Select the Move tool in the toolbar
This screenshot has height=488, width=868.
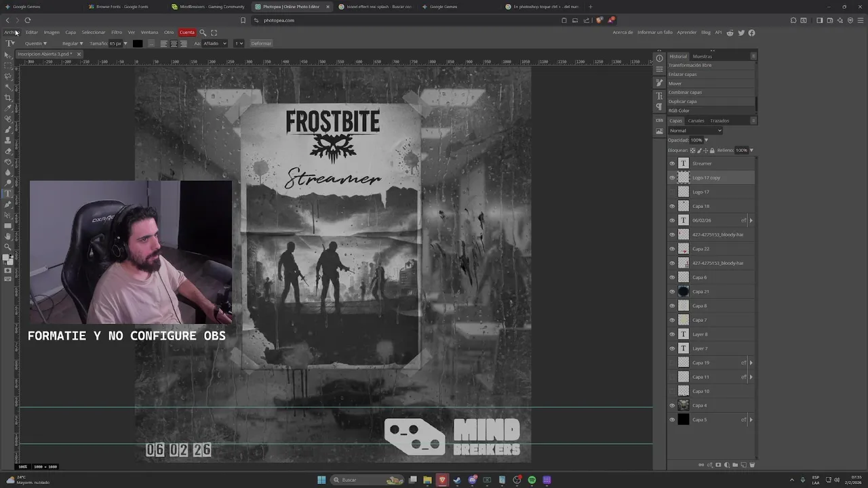click(x=8, y=55)
